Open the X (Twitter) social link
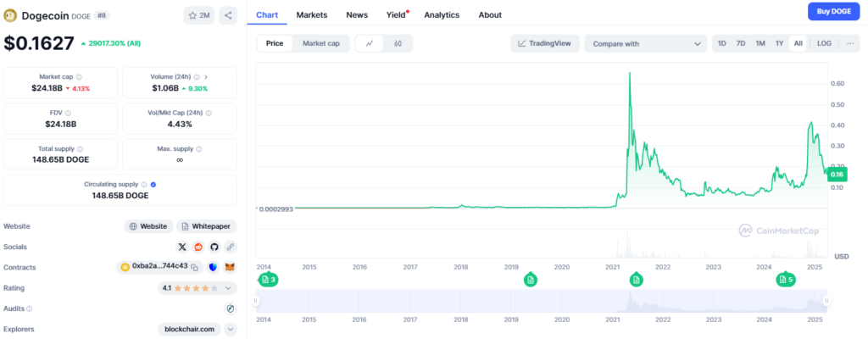 182,247
